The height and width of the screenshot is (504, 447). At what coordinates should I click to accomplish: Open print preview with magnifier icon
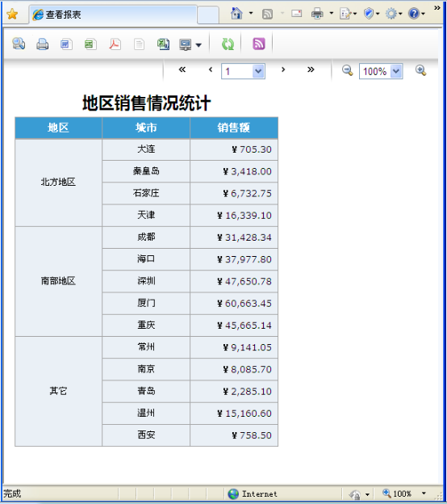[x=19, y=44]
